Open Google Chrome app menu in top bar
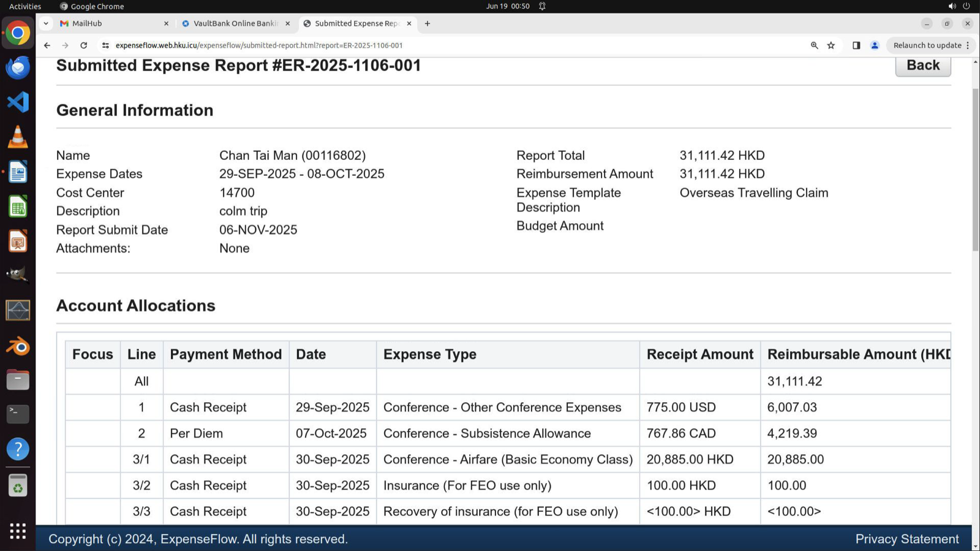Screen dimensions: 980x551 (92, 6)
